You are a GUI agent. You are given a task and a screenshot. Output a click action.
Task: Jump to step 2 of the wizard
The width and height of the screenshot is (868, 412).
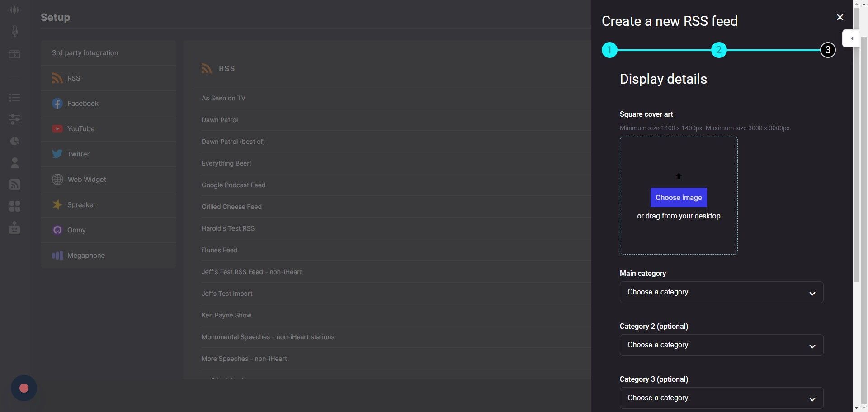[x=718, y=50]
